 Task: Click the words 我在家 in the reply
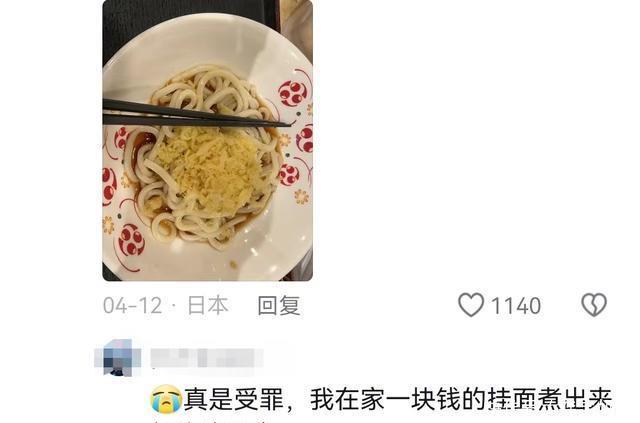pyautogui.click(x=347, y=399)
